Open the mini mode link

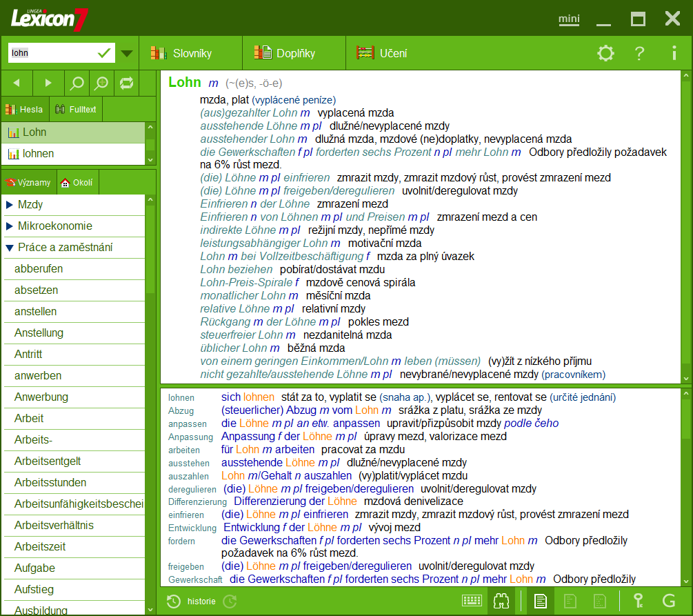pyautogui.click(x=569, y=19)
